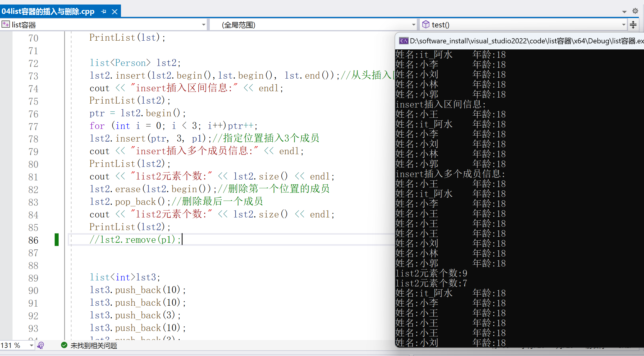Click the green no-issues checkmark icon
Screen dimensions: 644x356
64,345
